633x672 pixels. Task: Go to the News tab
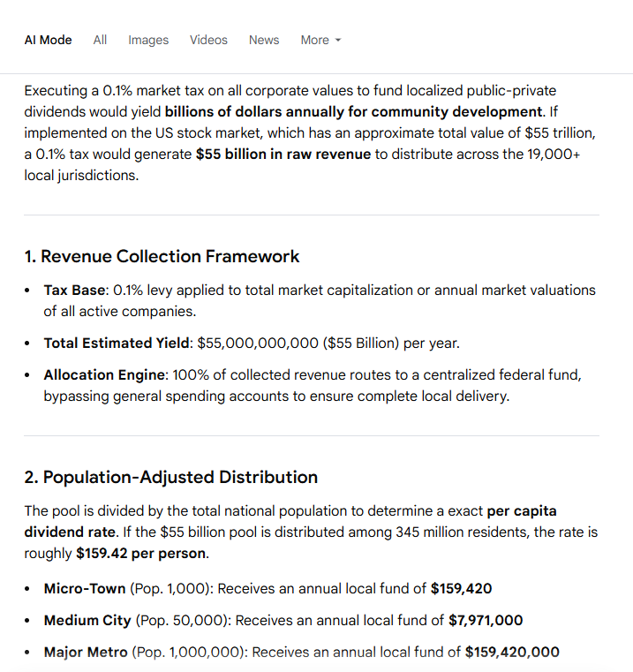click(264, 40)
